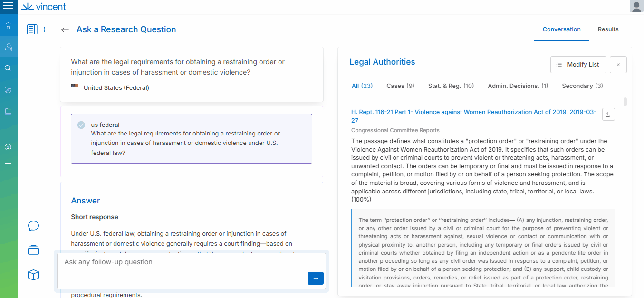Screen dimensions: 644x298
Task: Open the user account avatar menu
Action: [636, 7]
